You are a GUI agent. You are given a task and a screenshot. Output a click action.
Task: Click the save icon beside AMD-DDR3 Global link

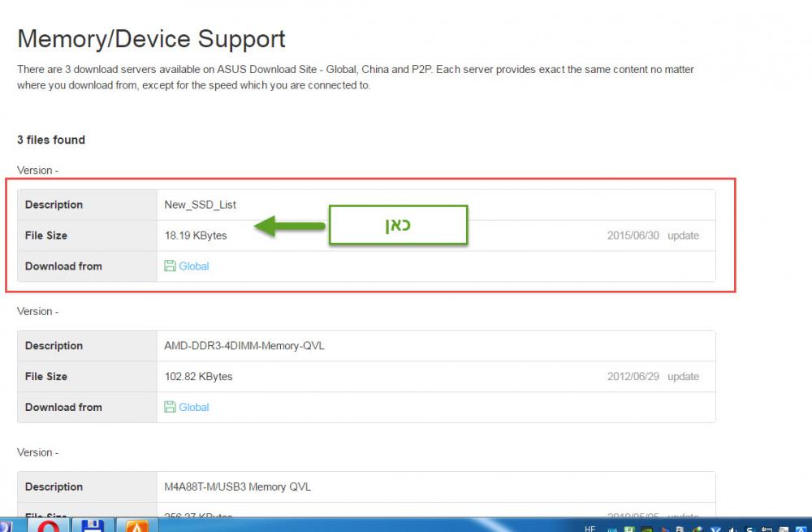(x=170, y=407)
